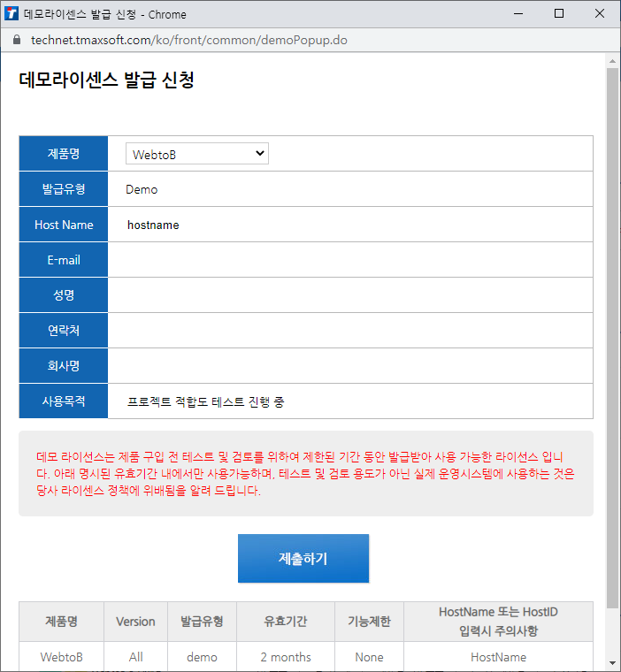Click the 발급유형 form label

(x=64, y=189)
